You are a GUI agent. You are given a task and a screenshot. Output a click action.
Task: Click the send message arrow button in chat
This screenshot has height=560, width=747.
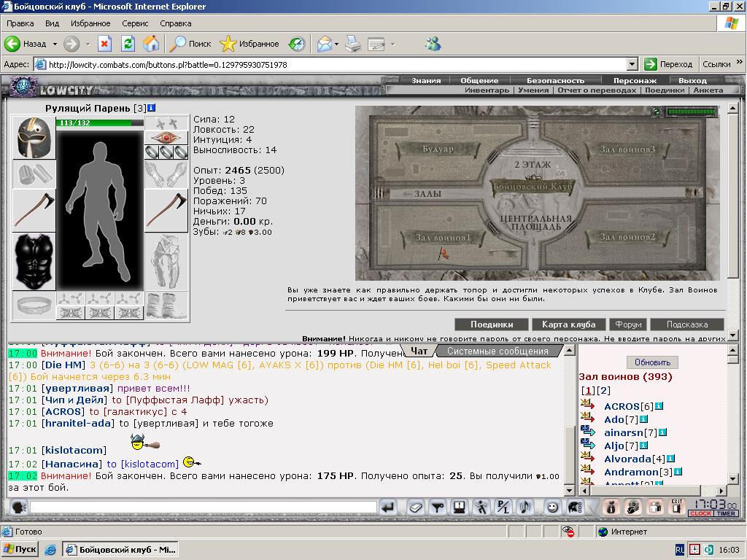389,507
